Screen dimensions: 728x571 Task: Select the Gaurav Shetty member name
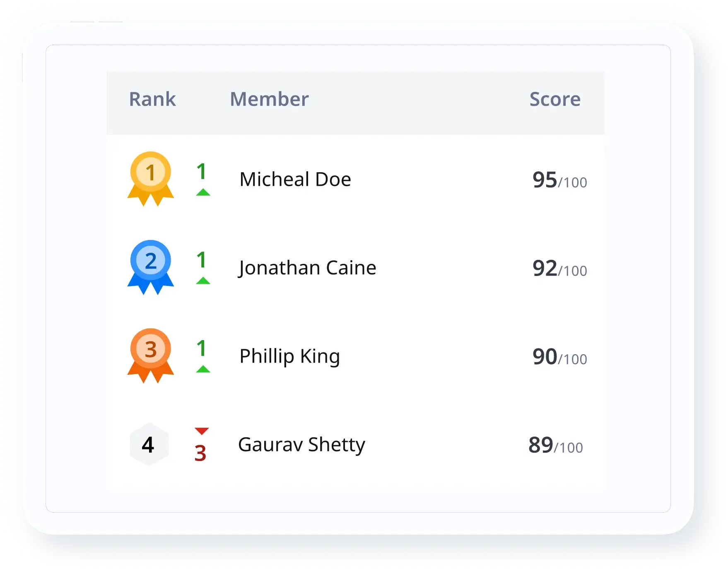301,445
